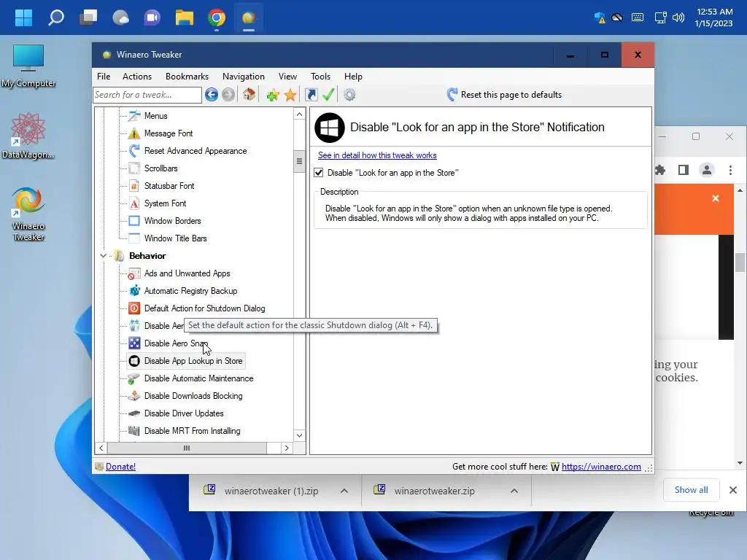Click the tree vertical scrollbar thumb
Image resolution: width=747 pixels, height=560 pixels.
[x=299, y=161]
